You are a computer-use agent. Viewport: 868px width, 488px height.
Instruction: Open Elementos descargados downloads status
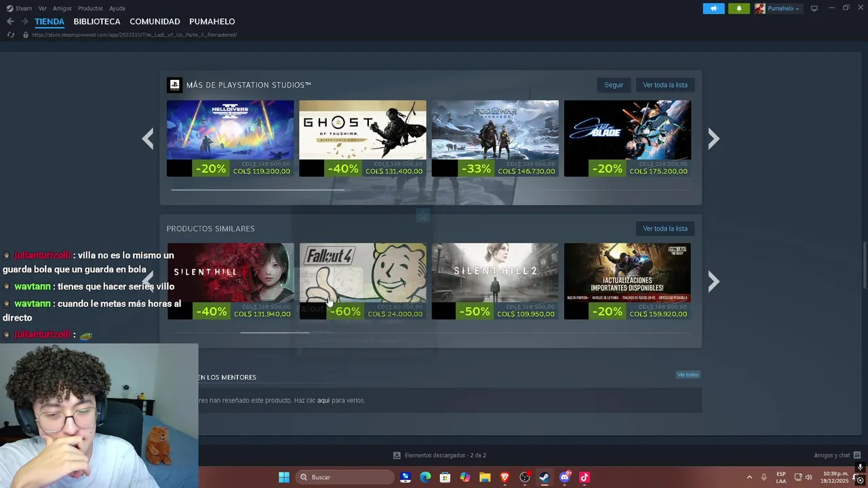click(439, 455)
